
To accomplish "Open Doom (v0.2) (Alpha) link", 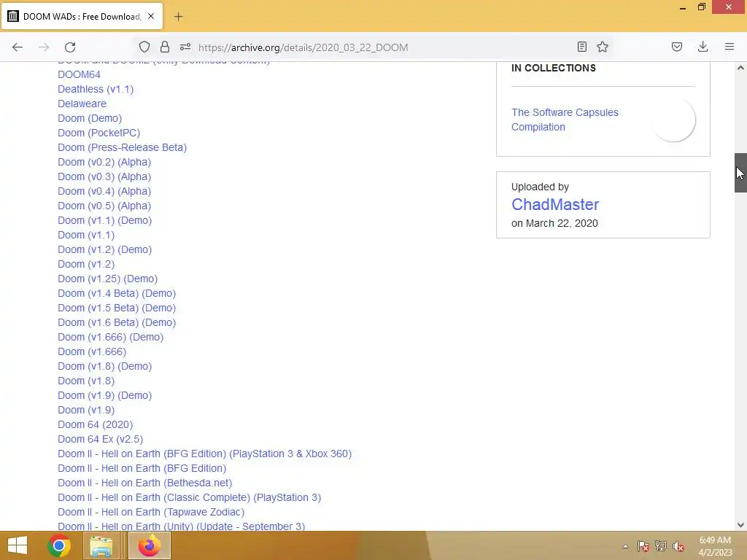I will coord(104,162).
